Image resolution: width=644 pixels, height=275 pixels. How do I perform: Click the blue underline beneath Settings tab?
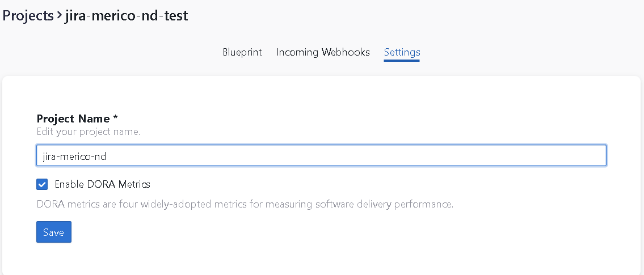click(x=402, y=60)
